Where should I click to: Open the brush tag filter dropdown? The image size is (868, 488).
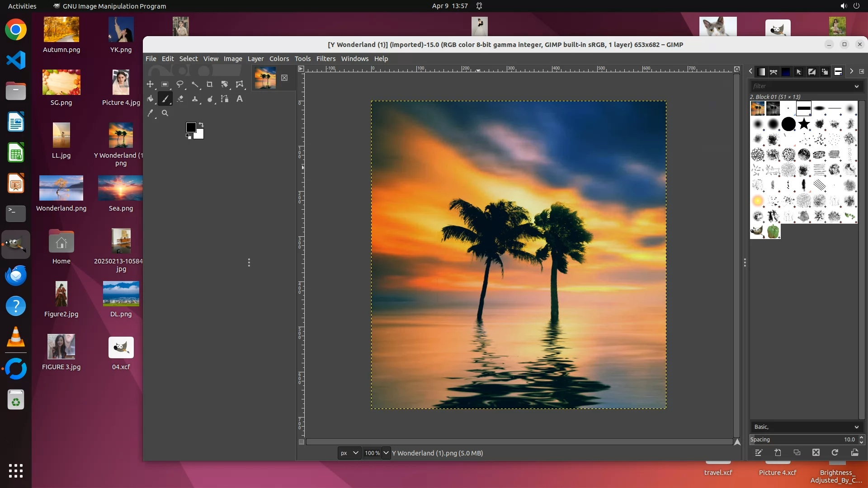856,86
